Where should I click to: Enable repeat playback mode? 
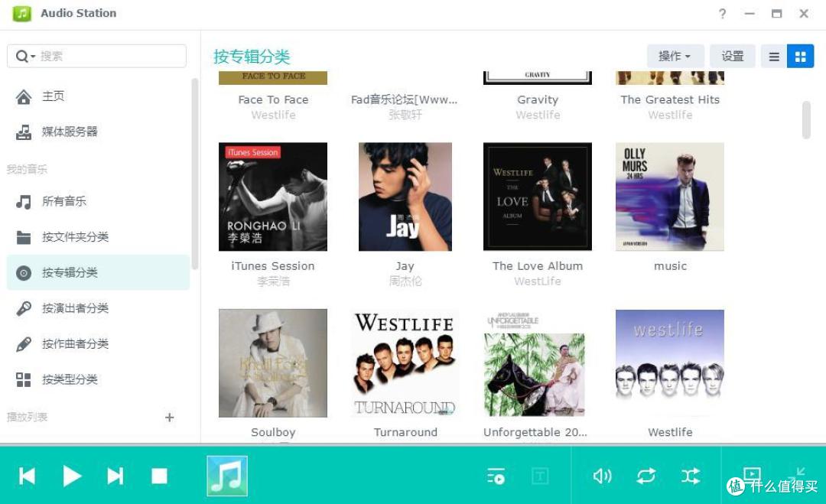point(646,476)
